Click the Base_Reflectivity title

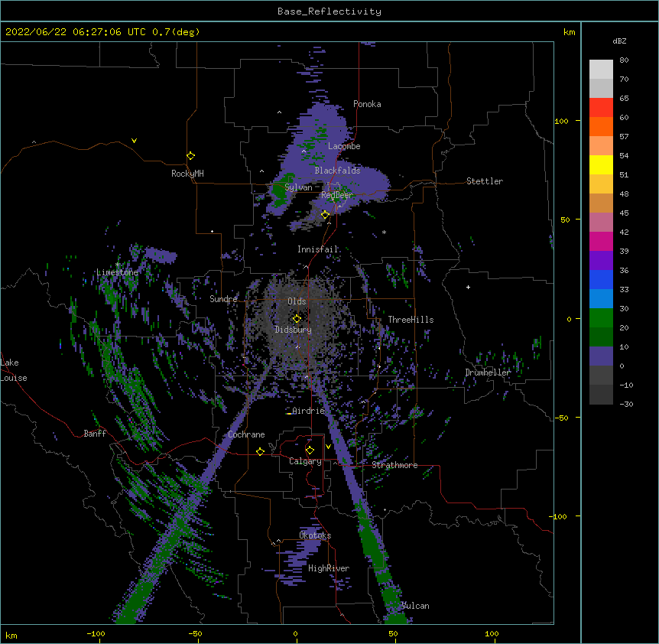329,11
